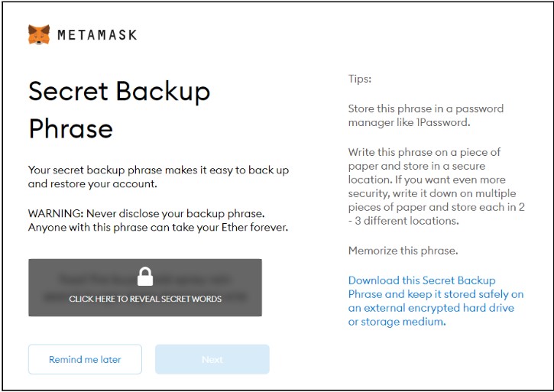The height and width of the screenshot is (392, 554).
Task: Click "an external encrypted hard drive" link text
Action: point(431,308)
